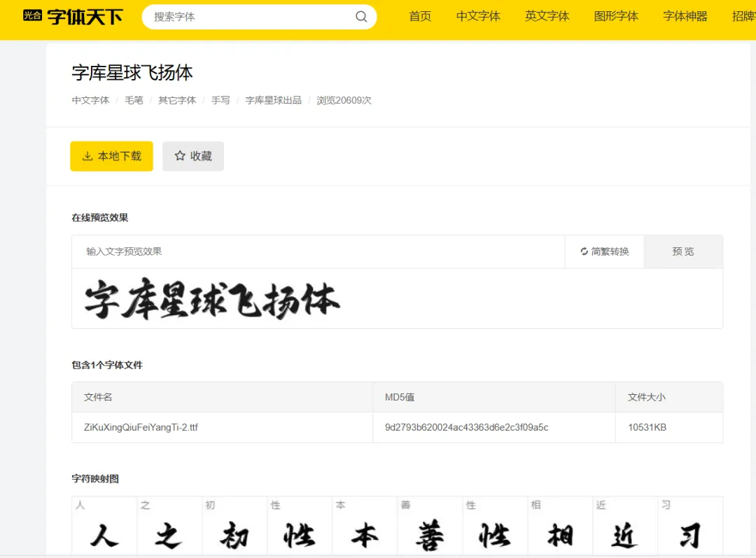756x558 pixels.
Task: Open the 字体神器 nav menu
Action: (685, 16)
